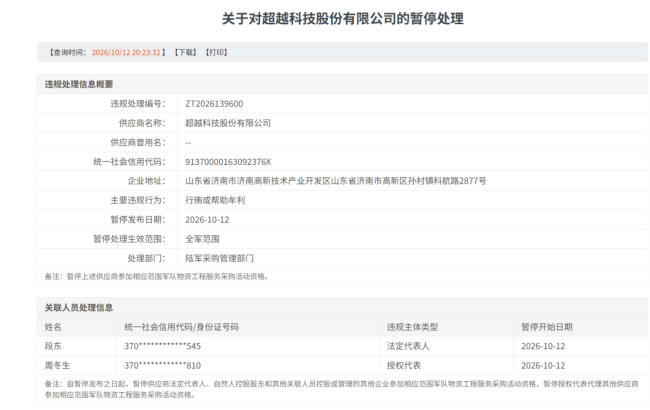Select the name 段东

click(53, 346)
